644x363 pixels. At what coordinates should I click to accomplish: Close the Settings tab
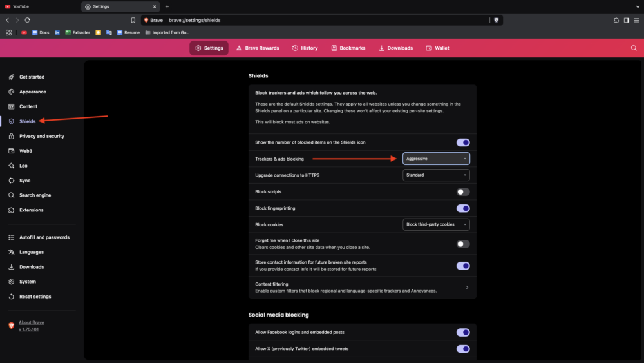click(x=155, y=6)
